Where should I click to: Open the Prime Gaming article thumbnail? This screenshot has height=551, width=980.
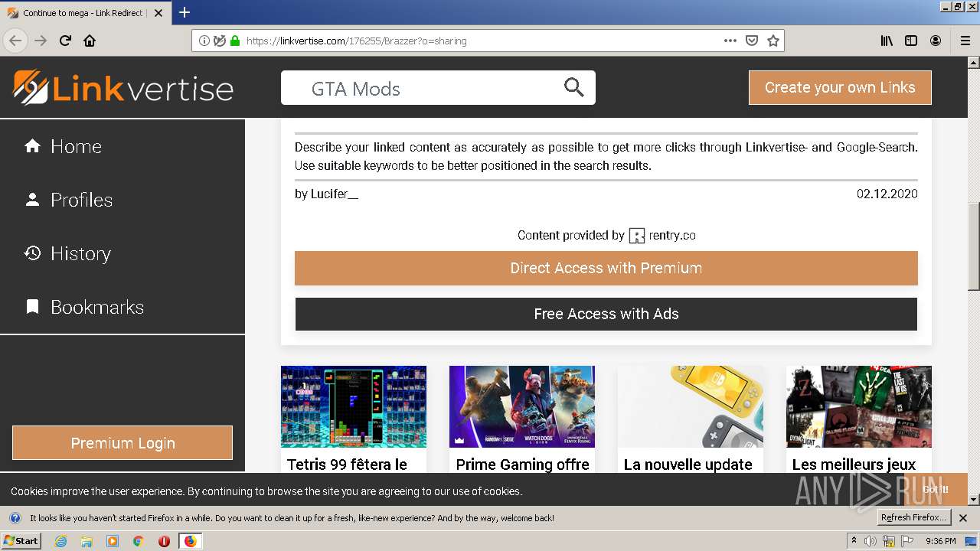click(x=522, y=406)
